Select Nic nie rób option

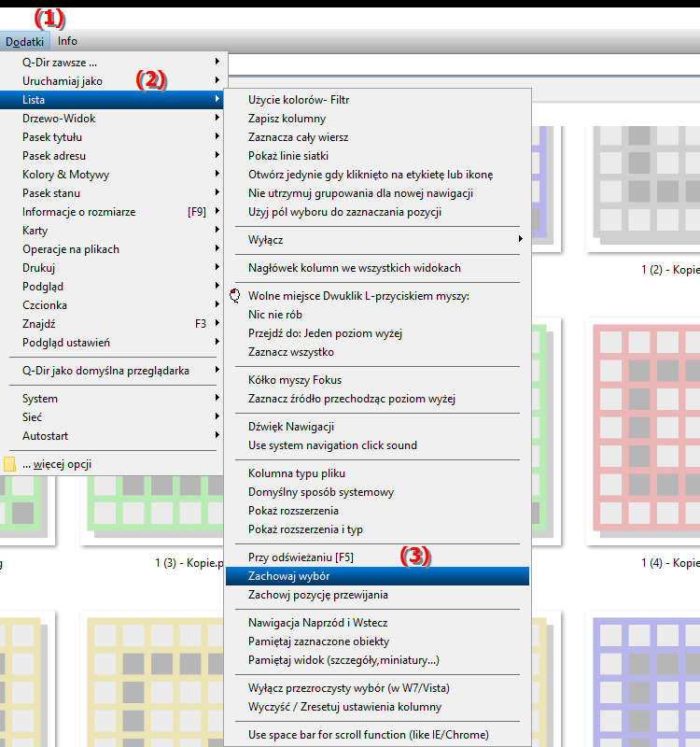(x=377, y=315)
